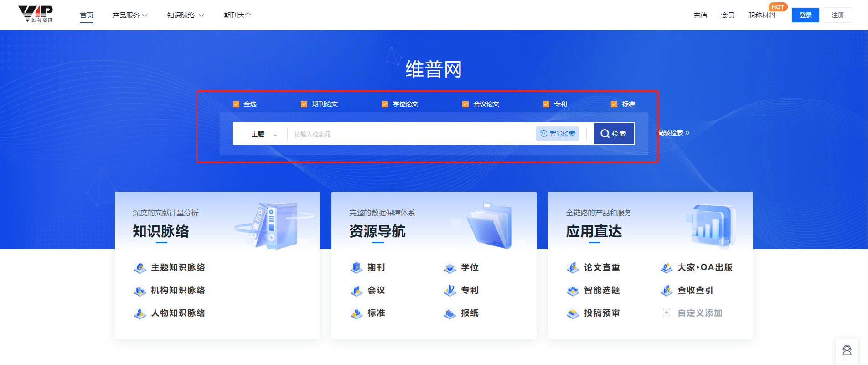Open the 期刊 resource icon
868x365 pixels.
(356, 268)
